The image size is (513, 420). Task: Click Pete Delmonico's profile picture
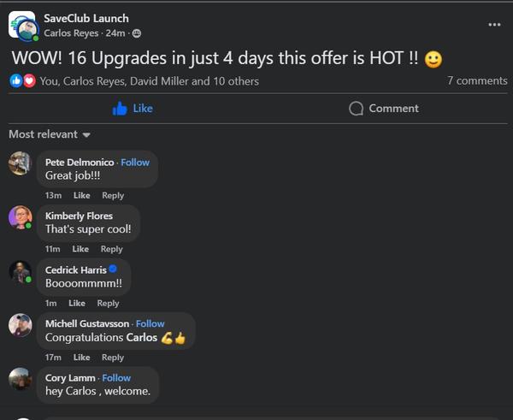click(21, 163)
